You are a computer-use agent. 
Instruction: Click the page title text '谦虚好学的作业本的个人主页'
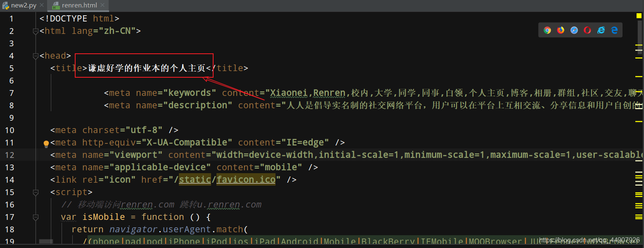147,68
